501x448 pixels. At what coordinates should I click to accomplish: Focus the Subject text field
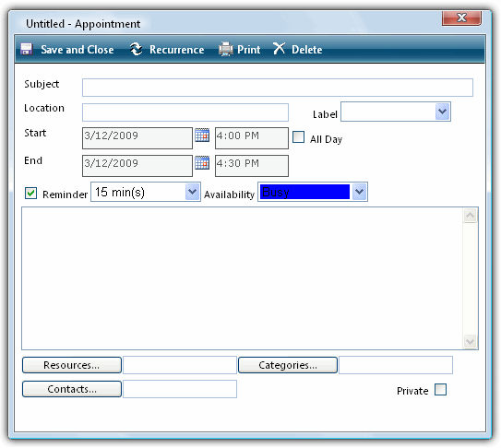pos(278,88)
